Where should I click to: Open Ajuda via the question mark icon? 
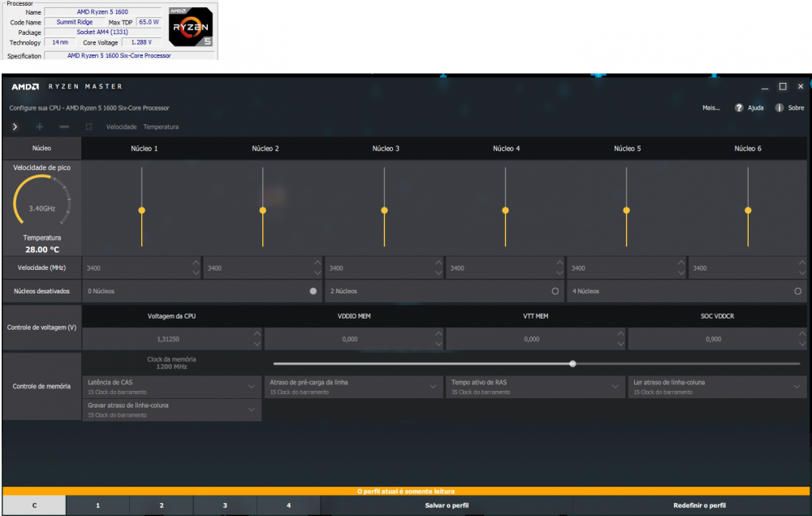coord(739,107)
